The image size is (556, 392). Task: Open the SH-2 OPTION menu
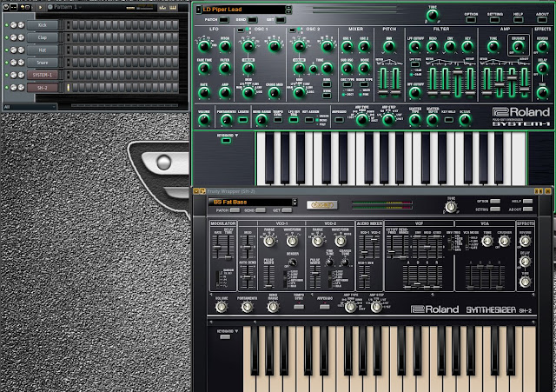coord(495,201)
